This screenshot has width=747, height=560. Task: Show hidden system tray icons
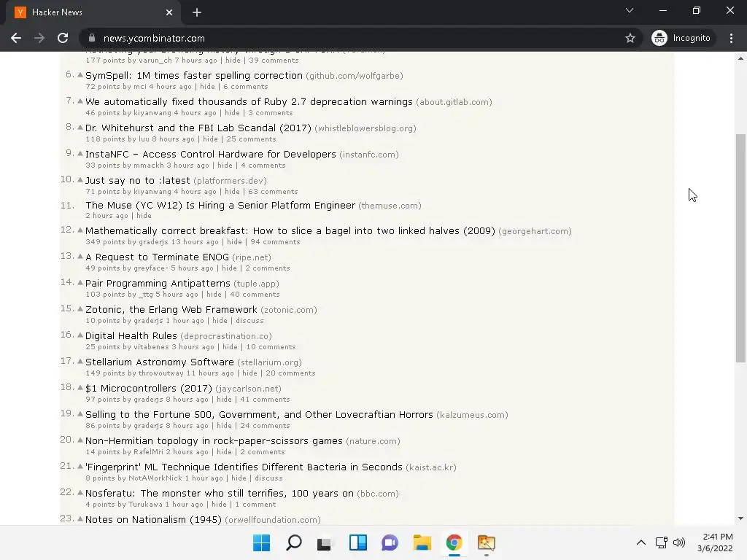(x=641, y=542)
